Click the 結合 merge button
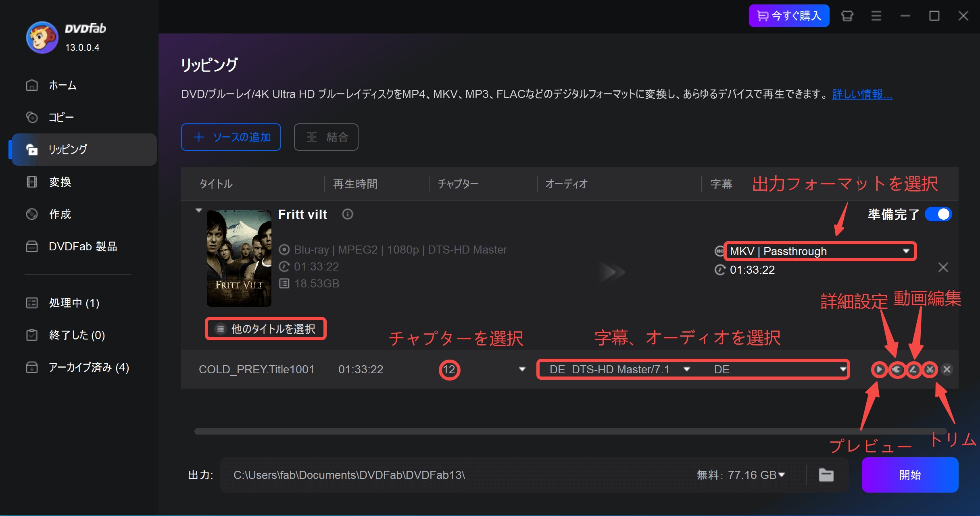This screenshot has height=516, width=980. (x=326, y=137)
